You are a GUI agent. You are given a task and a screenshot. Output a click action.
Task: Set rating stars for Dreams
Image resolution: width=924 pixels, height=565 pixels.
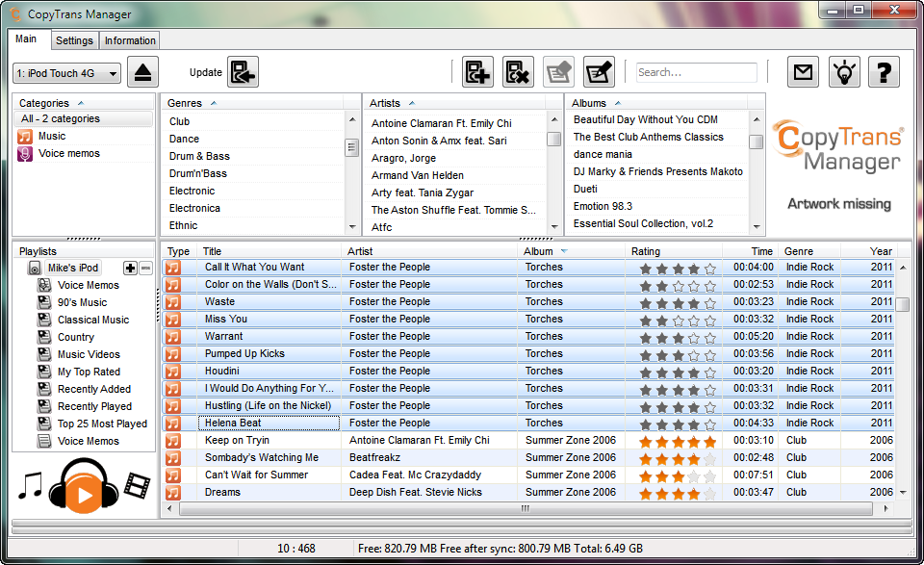(x=678, y=494)
